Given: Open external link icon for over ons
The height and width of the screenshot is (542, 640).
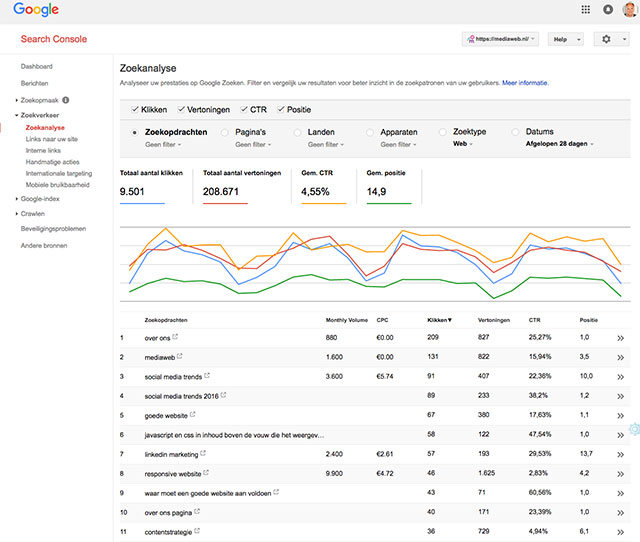Looking at the screenshot, I should (x=175, y=337).
